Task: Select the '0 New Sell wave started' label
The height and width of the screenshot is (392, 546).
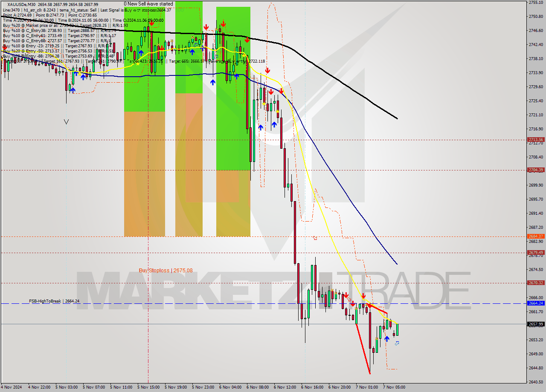Action: tap(148, 4)
